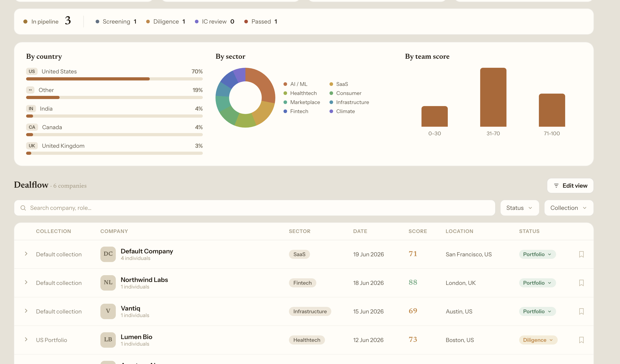Click the Infrastructure legend swatch
The height and width of the screenshot is (364, 620).
pos(331,102)
